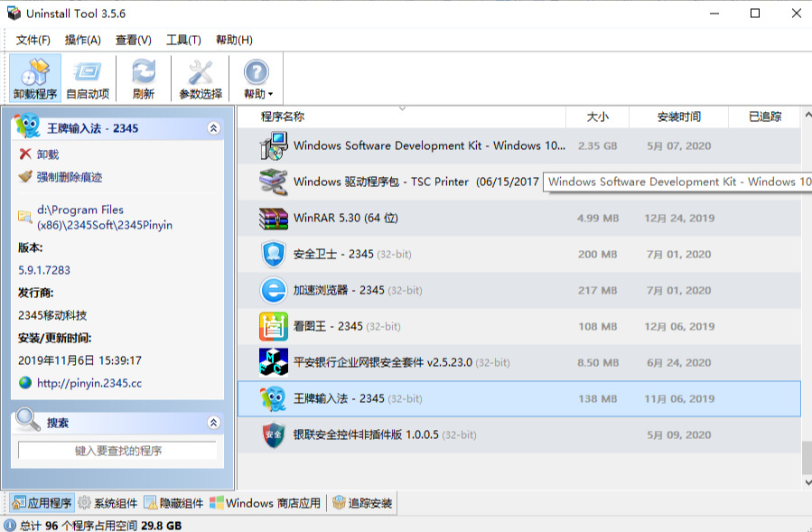This screenshot has height=532, width=812.
Task: Click Windows Software Development Kit icon
Action: 274,145
